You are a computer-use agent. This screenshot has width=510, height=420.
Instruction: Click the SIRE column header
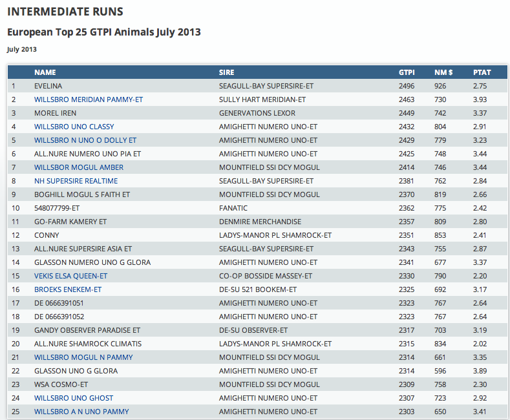[x=226, y=72]
